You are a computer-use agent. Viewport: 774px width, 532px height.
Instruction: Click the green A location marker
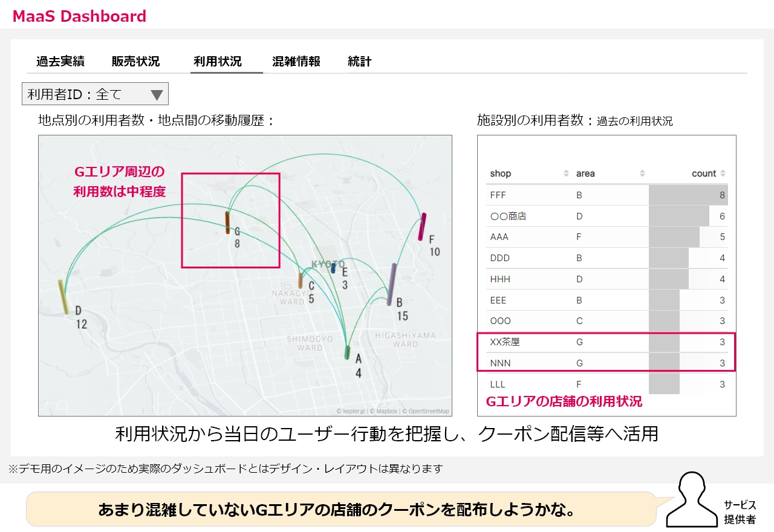pyautogui.click(x=347, y=352)
